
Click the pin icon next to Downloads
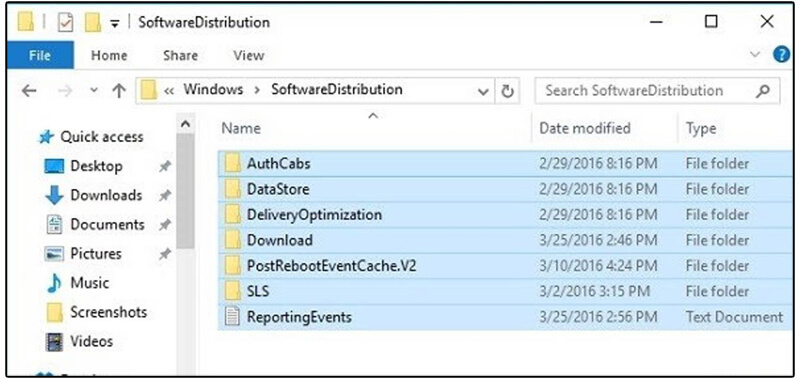164,195
